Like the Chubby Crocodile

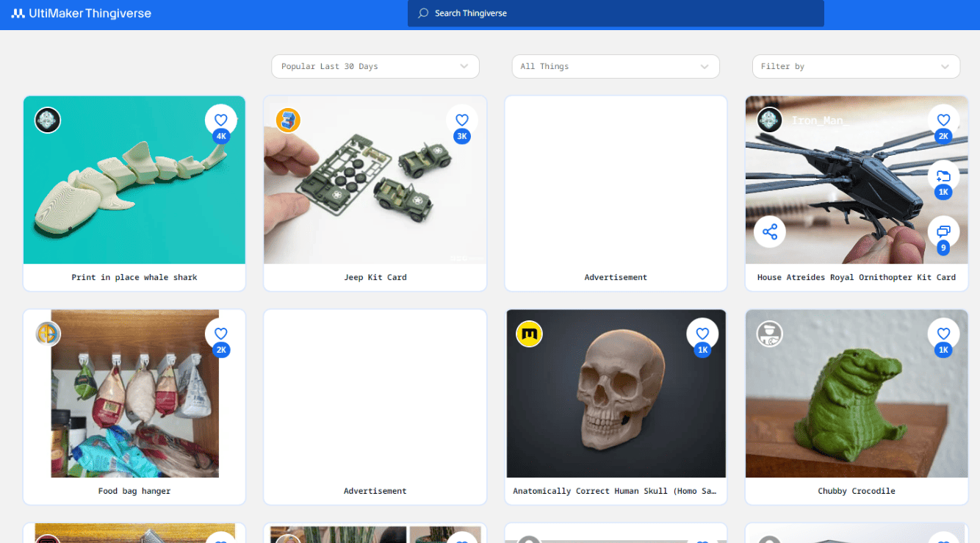click(x=943, y=334)
